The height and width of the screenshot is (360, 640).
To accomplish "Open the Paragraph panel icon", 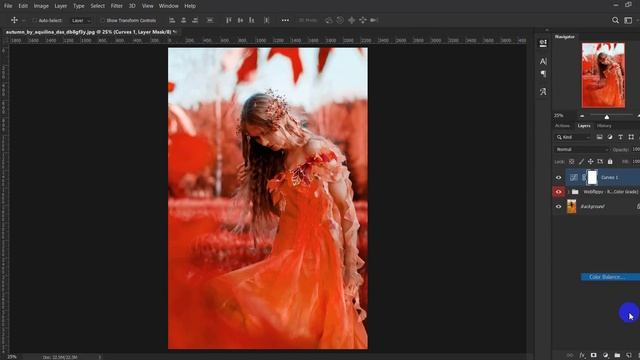I will pos(543,74).
